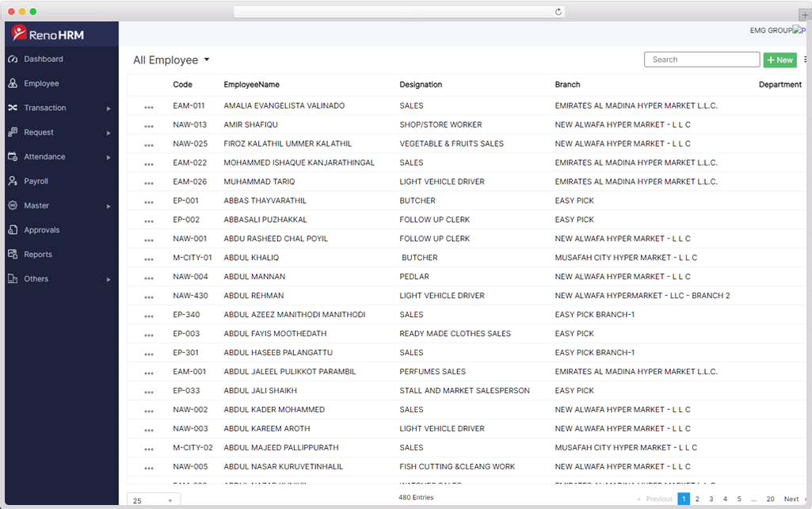This screenshot has height=509, width=812.
Task: Expand the Attendance submenu arrow
Action: [x=109, y=157]
